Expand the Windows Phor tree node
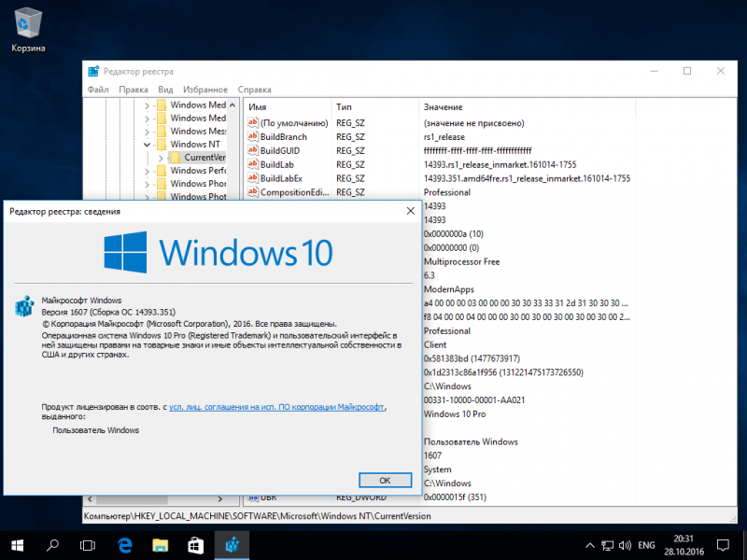The image size is (747, 560). 147,184
